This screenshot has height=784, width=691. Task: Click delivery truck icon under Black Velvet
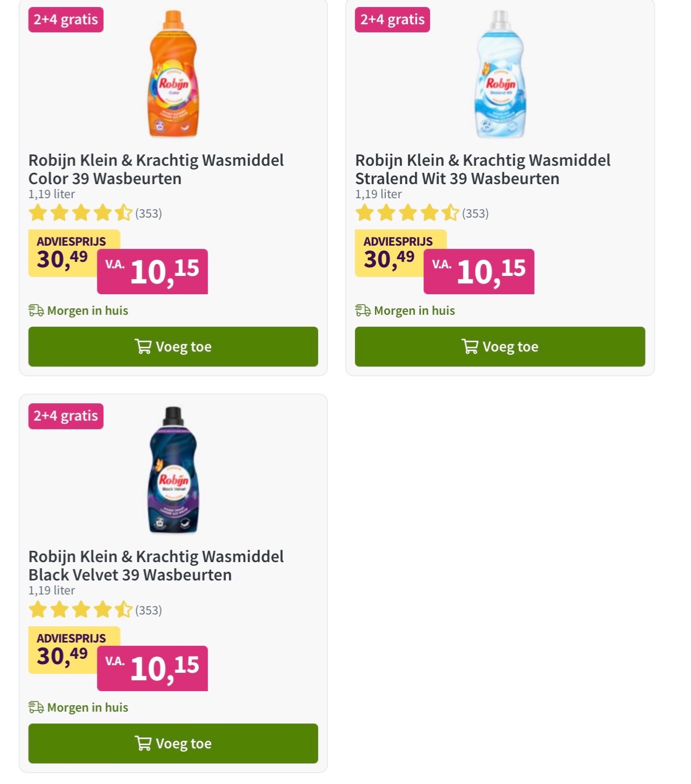36,707
